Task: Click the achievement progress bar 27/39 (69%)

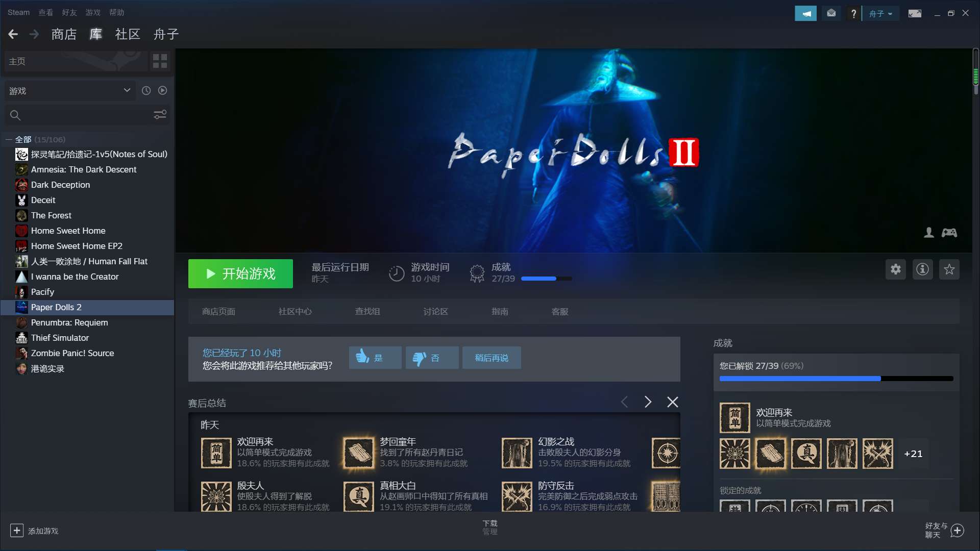Action: pyautogui.click(x=836, y=379)
